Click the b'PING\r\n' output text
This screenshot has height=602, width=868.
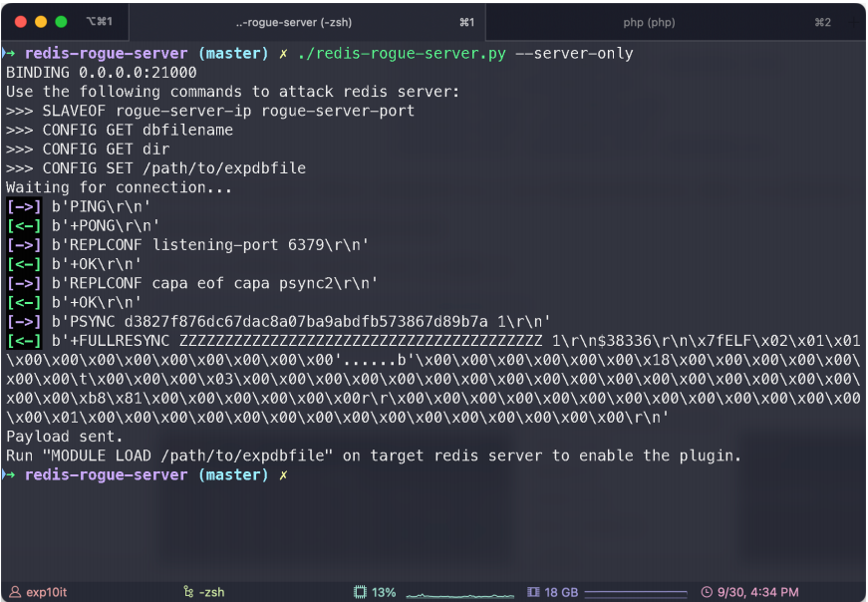point(102,207)
